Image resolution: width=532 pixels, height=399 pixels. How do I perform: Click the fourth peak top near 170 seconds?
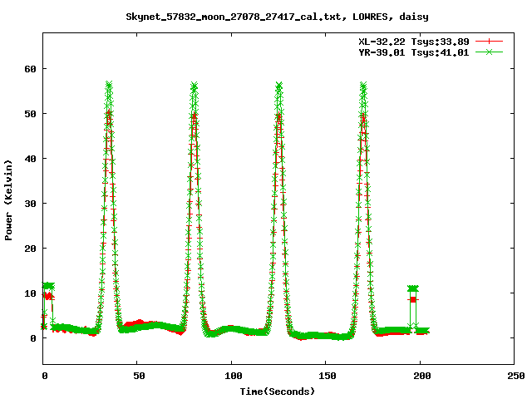pyautogui.click(x=363, y=86)
